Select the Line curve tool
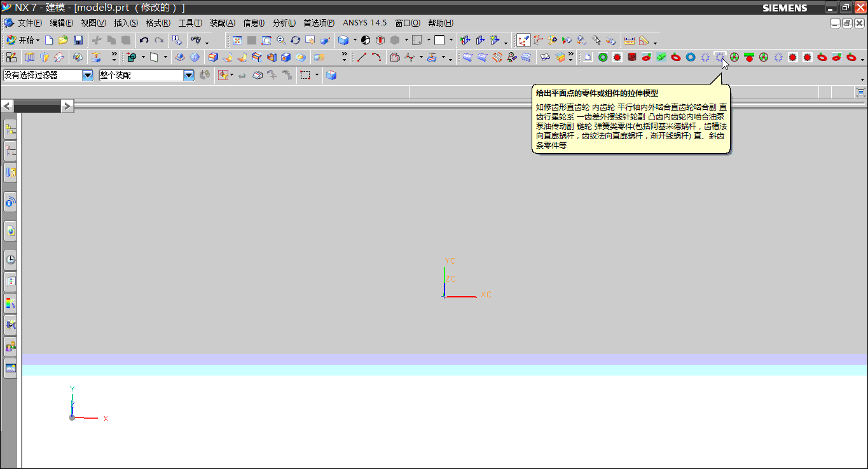 coord(362,57)
